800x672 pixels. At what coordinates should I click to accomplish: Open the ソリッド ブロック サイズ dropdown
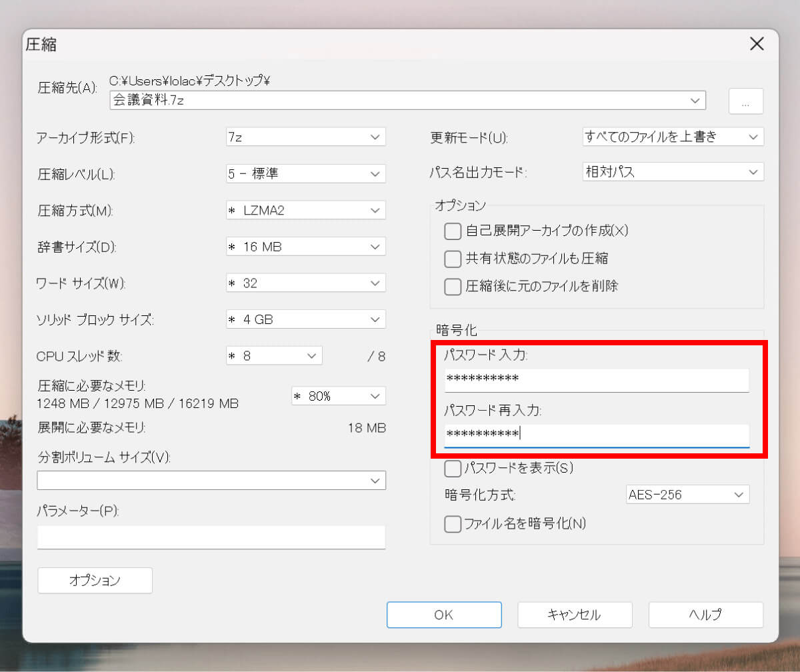coord(305,319)
